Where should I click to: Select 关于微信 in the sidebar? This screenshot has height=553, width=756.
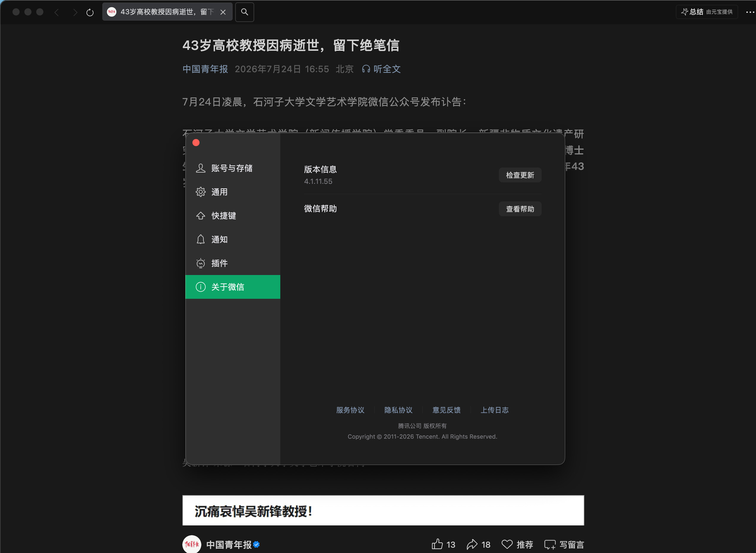coord(233,287)
